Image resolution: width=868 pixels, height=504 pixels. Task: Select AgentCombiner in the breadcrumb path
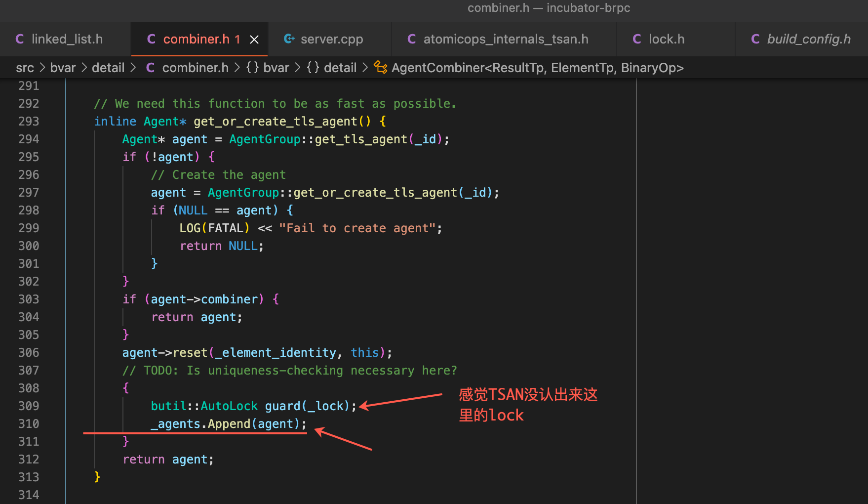pos(537,68)
